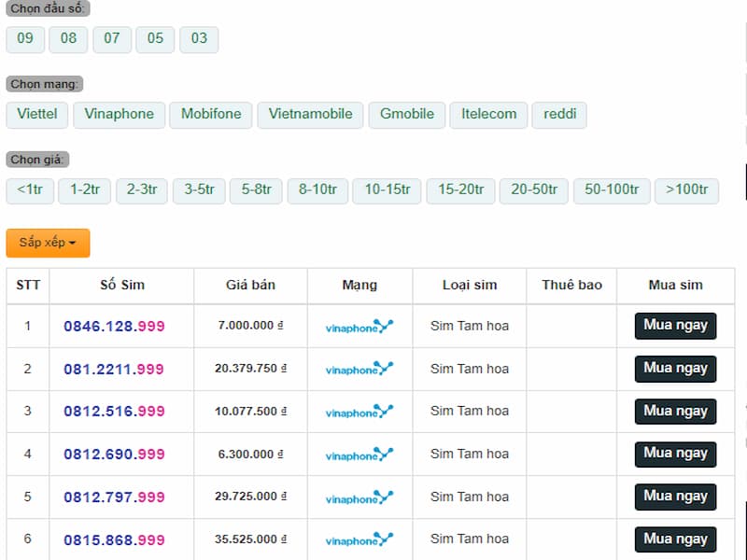747x560 pixels.
Task: Click Vinaphone logo in row 1
Action: (359, 327)
